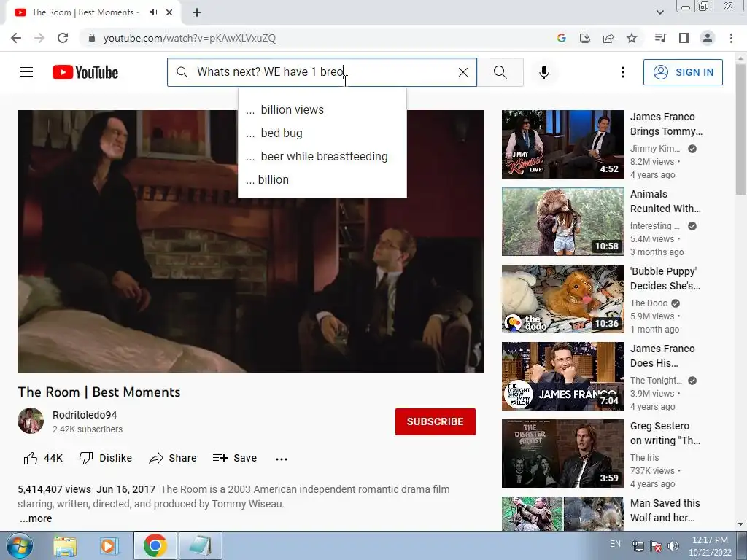The image size is (747, 560).
Task: Open the Rodritoledo94 channel avatar
Action: pos(31,421)
